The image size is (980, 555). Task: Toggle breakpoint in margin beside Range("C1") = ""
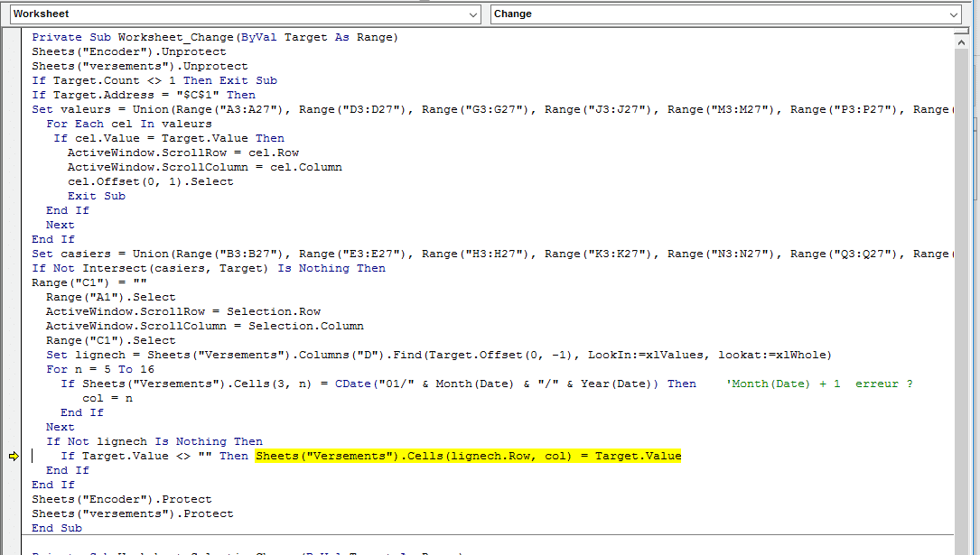(14, 282)
